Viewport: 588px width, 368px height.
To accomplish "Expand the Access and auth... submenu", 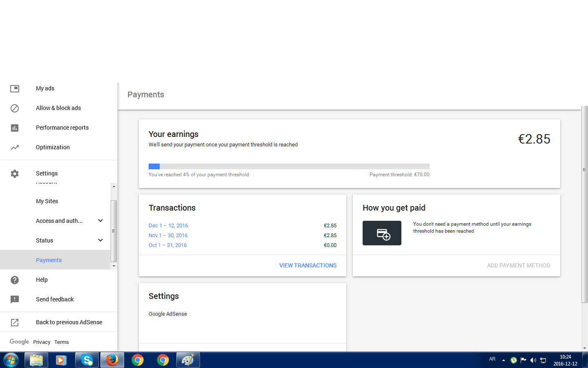I will (x=100, y=221).
